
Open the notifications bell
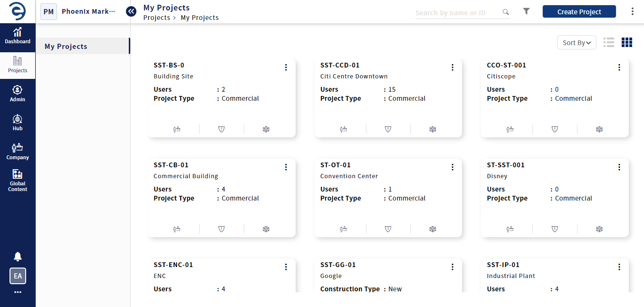[x=18, y=257]
